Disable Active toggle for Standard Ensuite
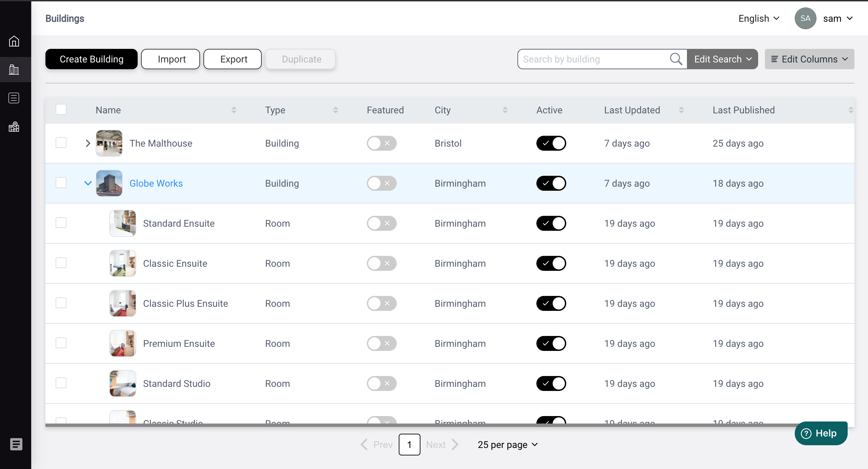 pos(551,223)
